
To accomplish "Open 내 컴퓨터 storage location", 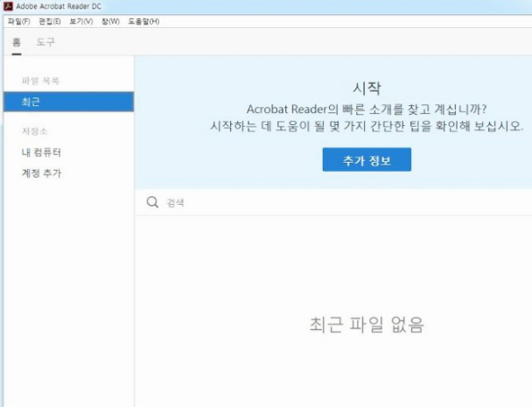I will (41, 152).
